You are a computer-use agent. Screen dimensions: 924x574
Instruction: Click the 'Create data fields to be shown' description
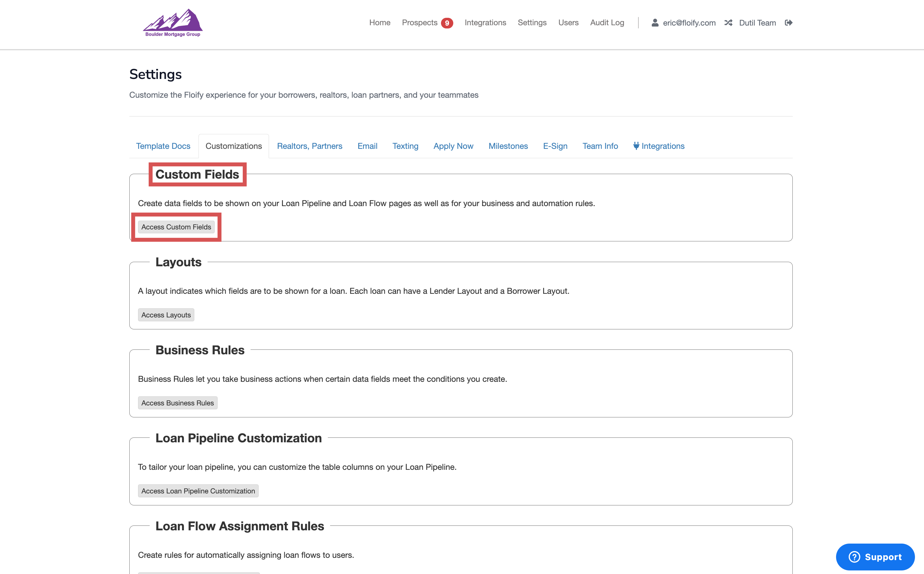[366, 203]
